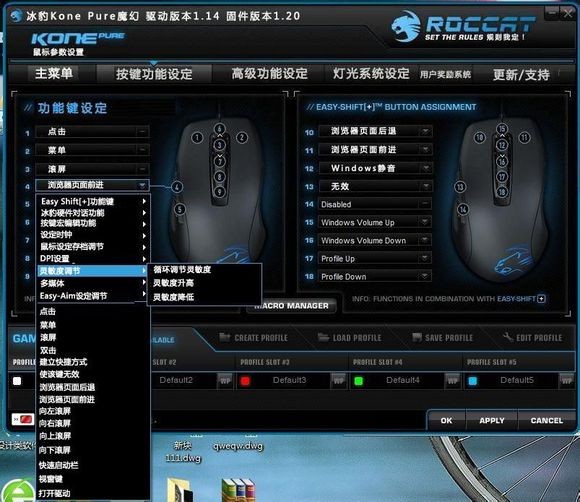
Task: Click Default4 profile name
Action: click(403, 380)
